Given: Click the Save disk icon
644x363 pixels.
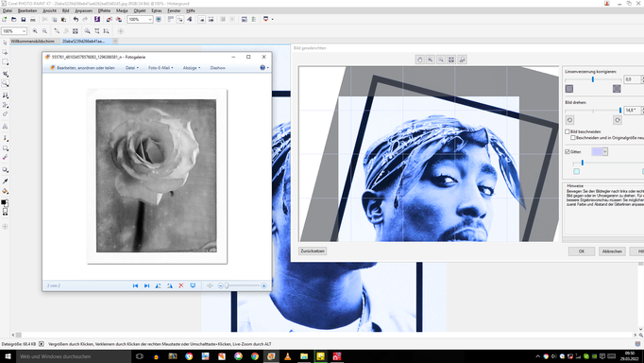Looking at the screenshot, I should click(x=24, y=19).
